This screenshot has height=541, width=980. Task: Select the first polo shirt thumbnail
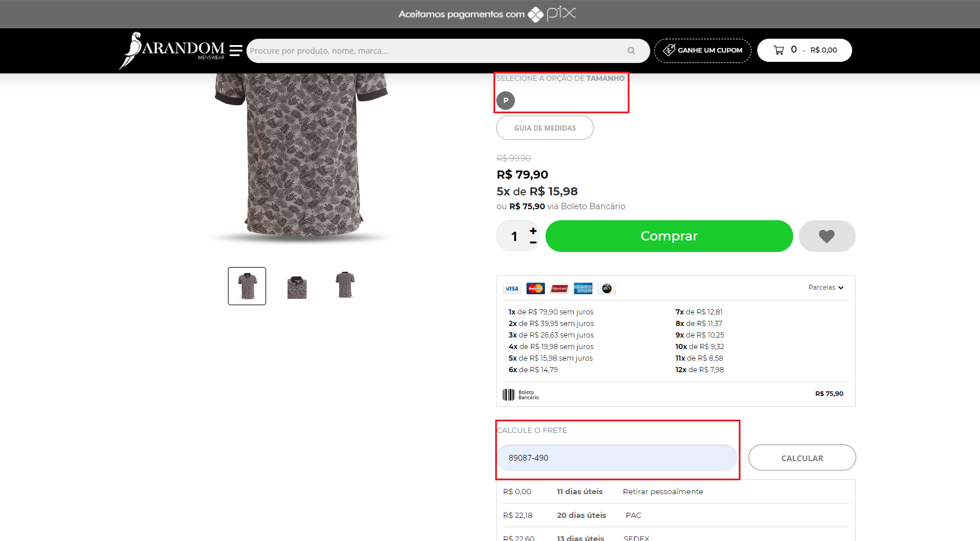pos(247,286)
